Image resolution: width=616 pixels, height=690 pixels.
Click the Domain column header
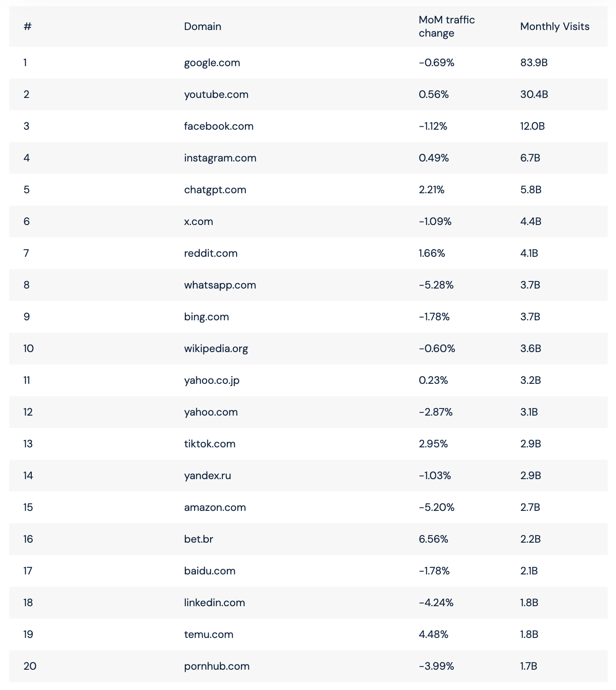click(x=203, y=26)
